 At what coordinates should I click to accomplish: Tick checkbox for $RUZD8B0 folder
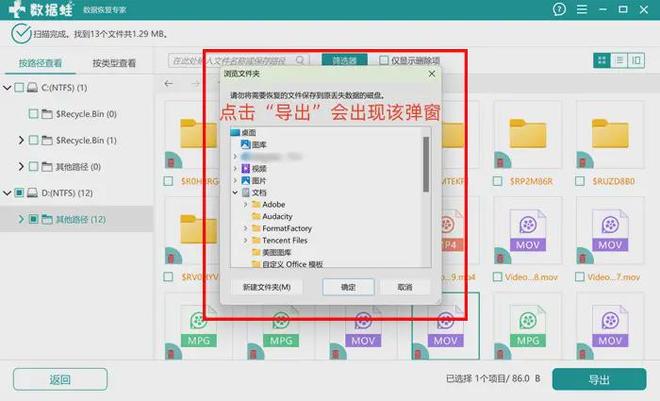click(580, 181)
